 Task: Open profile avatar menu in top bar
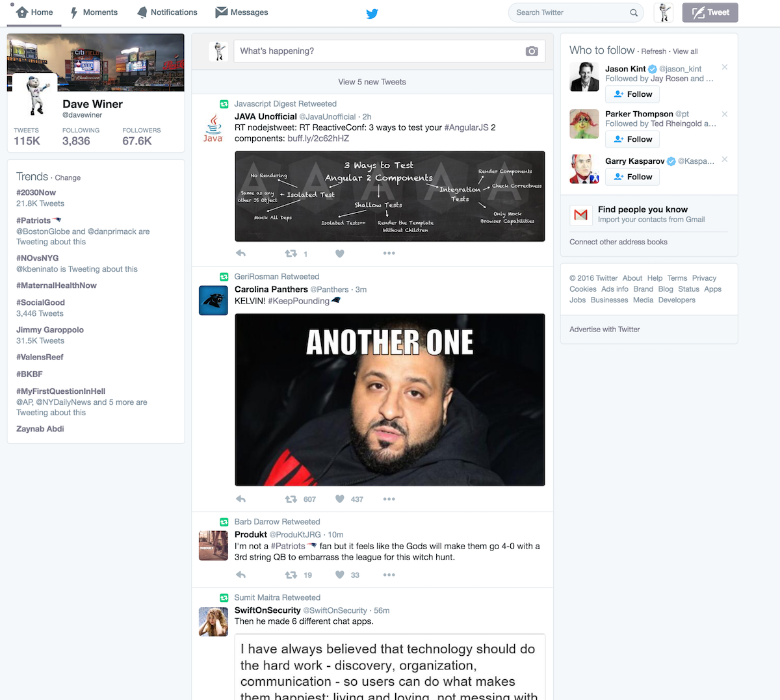coord(664,12)
